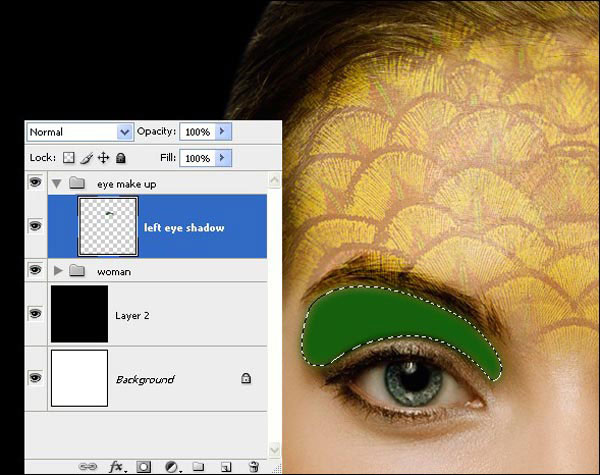Select the left eye shadow layer thumbnail
This screenshot has width=600, height=475.
click(107, 227)
